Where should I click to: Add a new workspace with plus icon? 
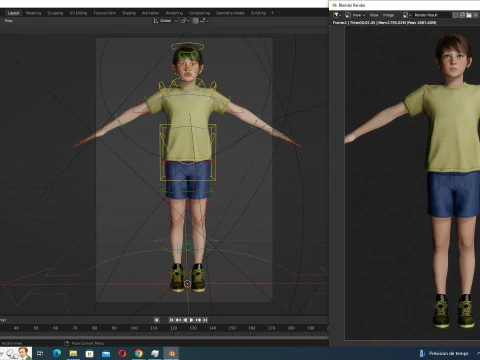click(272, 13)
